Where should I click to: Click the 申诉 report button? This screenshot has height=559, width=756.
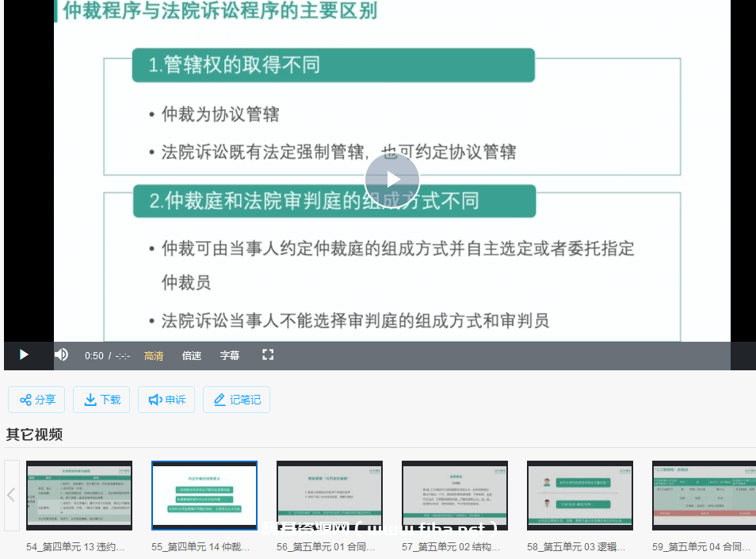166,400
